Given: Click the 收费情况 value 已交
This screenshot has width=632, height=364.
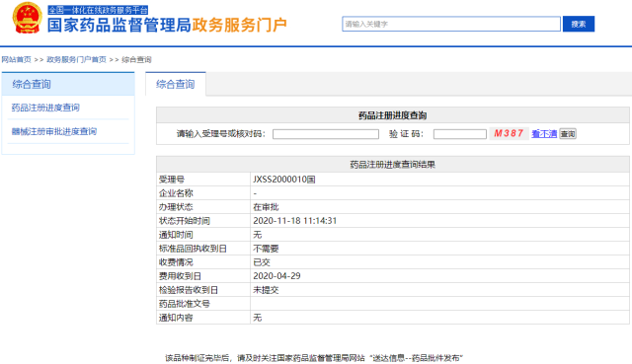Looking at the screenshot, I should [262, 262].
